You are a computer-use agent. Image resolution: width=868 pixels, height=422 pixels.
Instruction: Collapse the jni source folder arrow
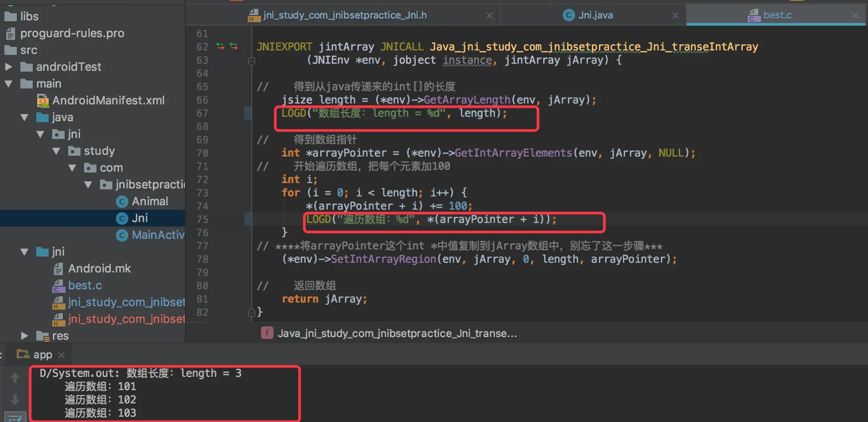24,252
